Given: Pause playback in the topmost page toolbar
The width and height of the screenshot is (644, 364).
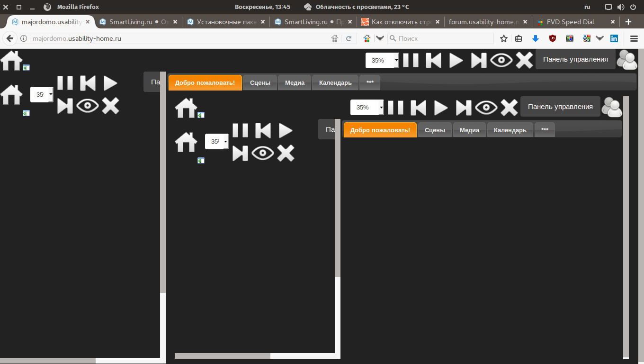Looking at the screenshot, I should [x=411, y=60].
